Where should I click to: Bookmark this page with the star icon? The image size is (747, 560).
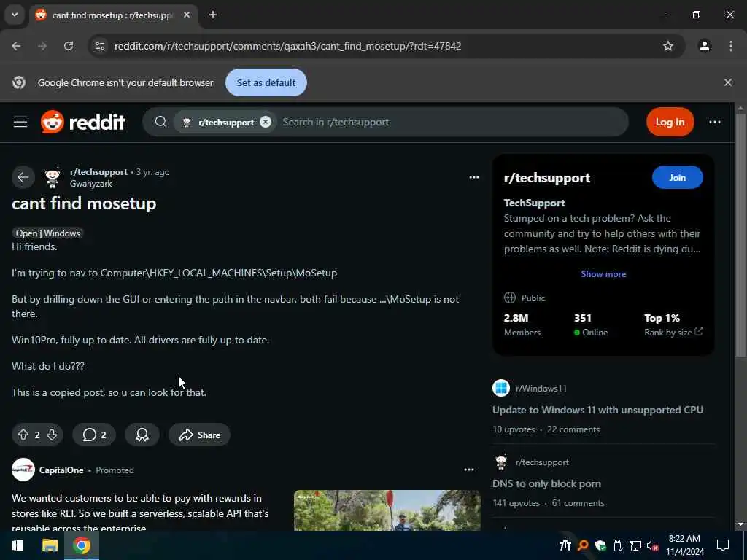click(x=668, y=46)
